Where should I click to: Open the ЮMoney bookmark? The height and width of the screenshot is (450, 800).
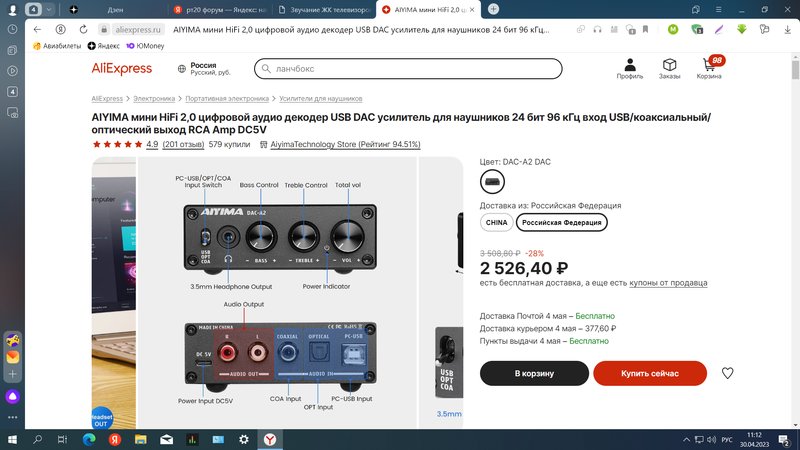coord(145,46)
